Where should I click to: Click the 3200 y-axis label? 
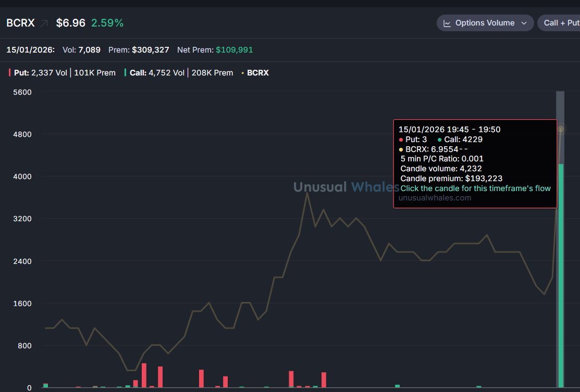(x=22, y=219)
